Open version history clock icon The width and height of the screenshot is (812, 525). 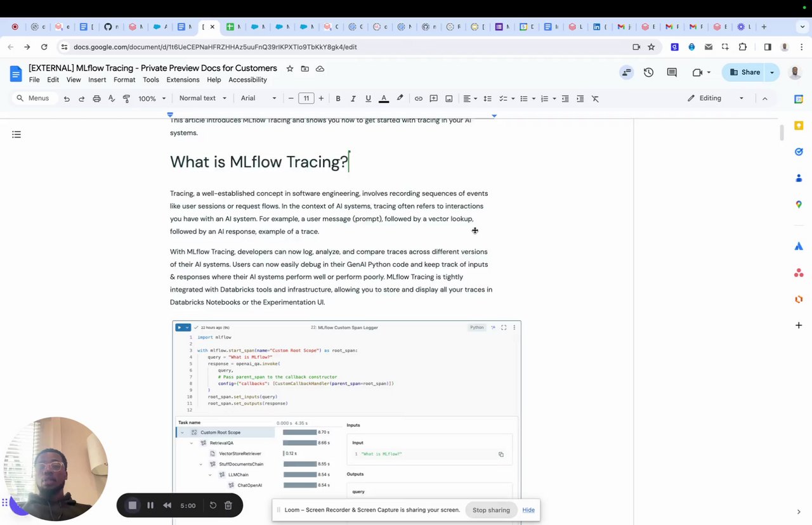[648, 72]
